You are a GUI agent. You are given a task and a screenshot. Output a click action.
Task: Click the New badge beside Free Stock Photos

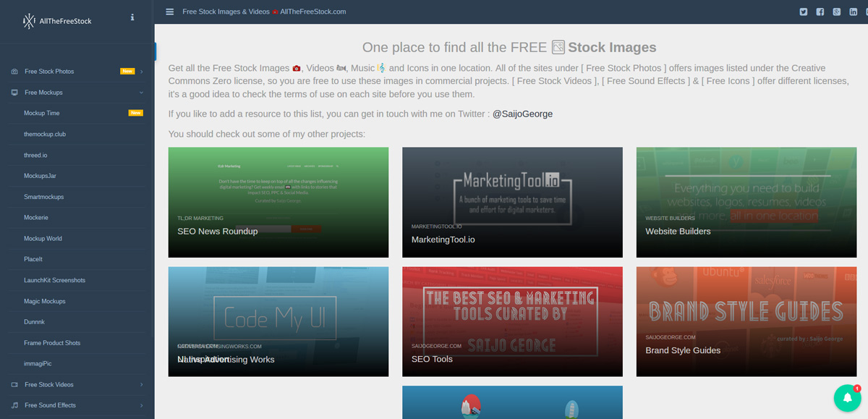point(127,72)
